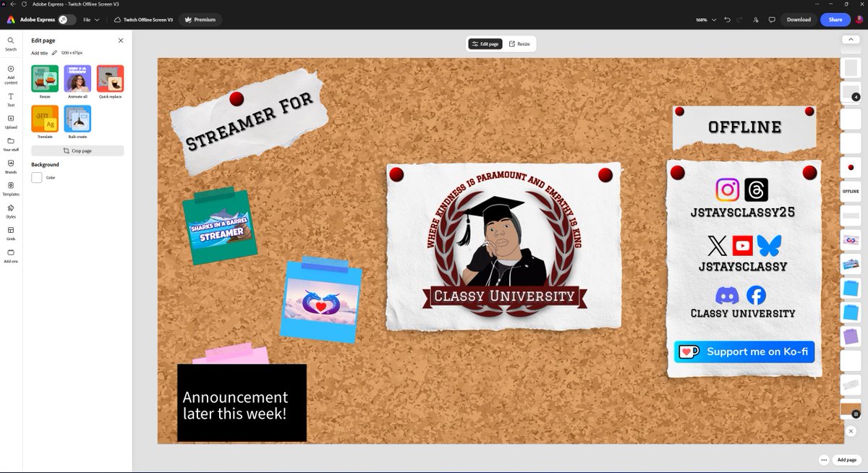Select the Sharks in a Barrel Streamer note
This screenshot has width=868, height=473.
pyautogui.click(x=218, y=226)
